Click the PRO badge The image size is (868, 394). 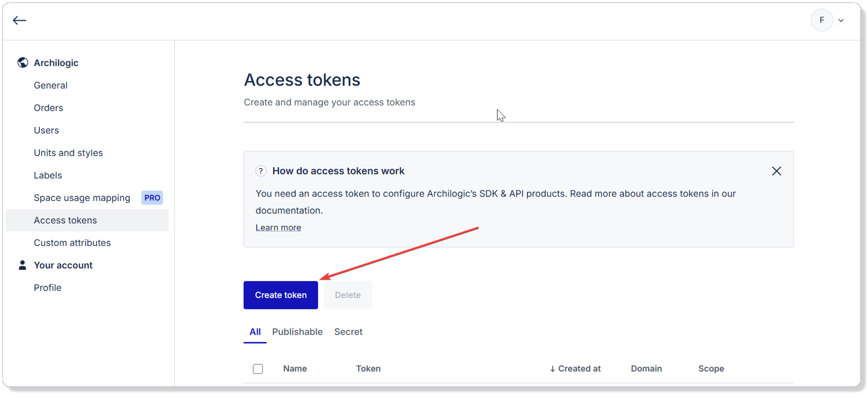tap(152, 198)
